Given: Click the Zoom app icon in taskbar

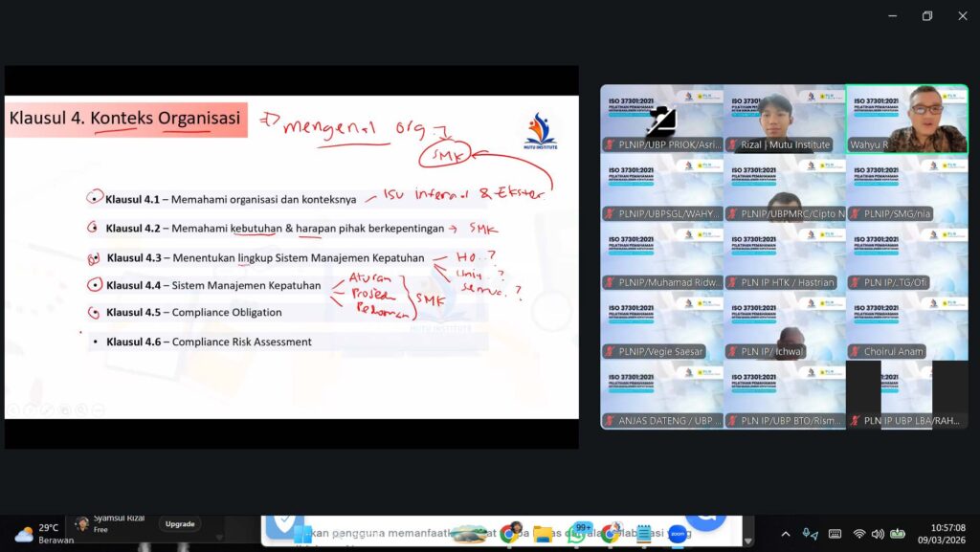Looking at the screenshot, I should 678,534.
